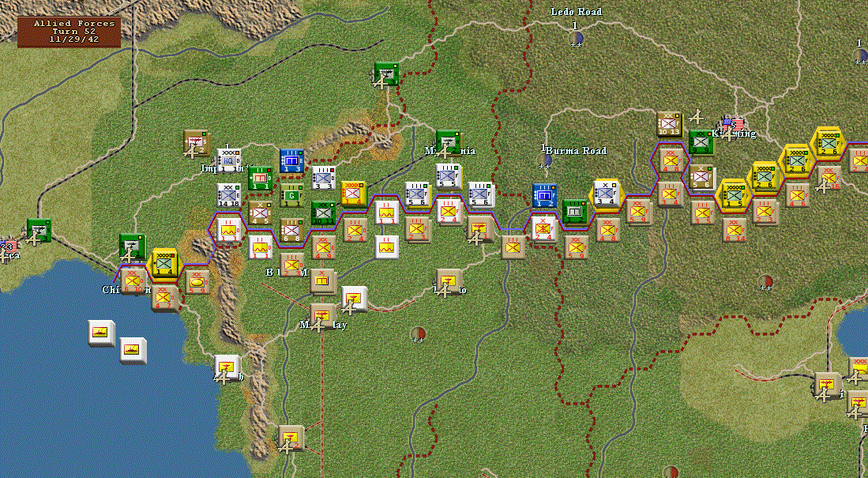This screenshot has width=868, height=478.
Task: Select the enemy division rated 3-4 below hexagon
Action: pos(670,194)
